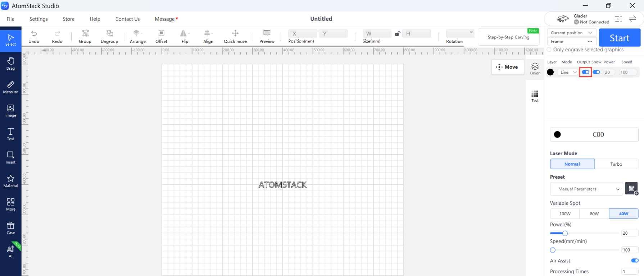This screenshot has height=276, width=644.
Task: Toggle the layer Show switch
Action: click(597, 72)
